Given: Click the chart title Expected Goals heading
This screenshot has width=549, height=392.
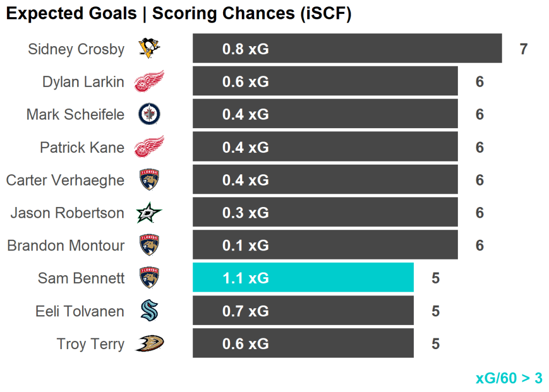Looking at the screenshot, I should (179, 14).
